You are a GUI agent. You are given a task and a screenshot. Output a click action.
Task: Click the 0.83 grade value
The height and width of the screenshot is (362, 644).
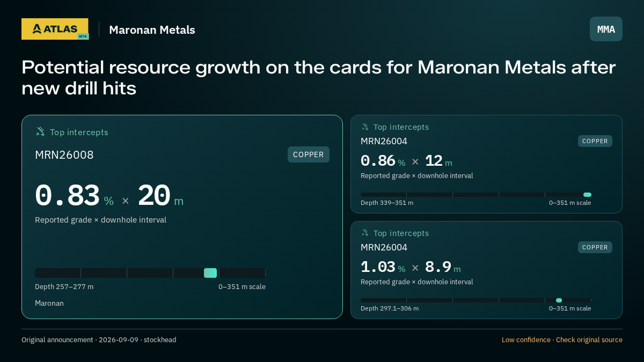coord(67,196)
